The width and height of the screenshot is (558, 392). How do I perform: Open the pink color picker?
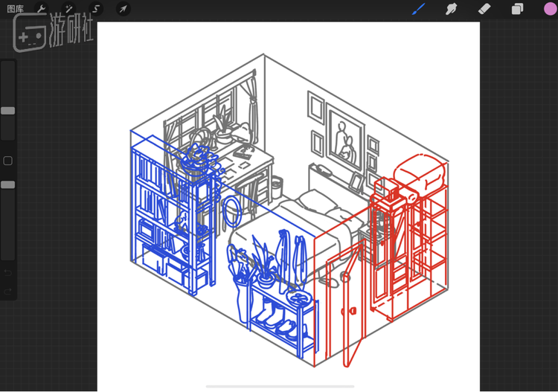click(x=550, y=9)
